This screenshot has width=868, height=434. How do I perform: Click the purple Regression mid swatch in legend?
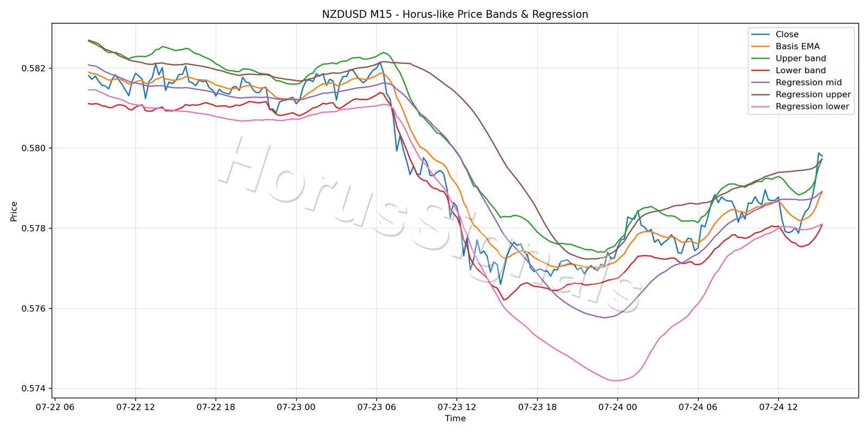tap(761, 82)
